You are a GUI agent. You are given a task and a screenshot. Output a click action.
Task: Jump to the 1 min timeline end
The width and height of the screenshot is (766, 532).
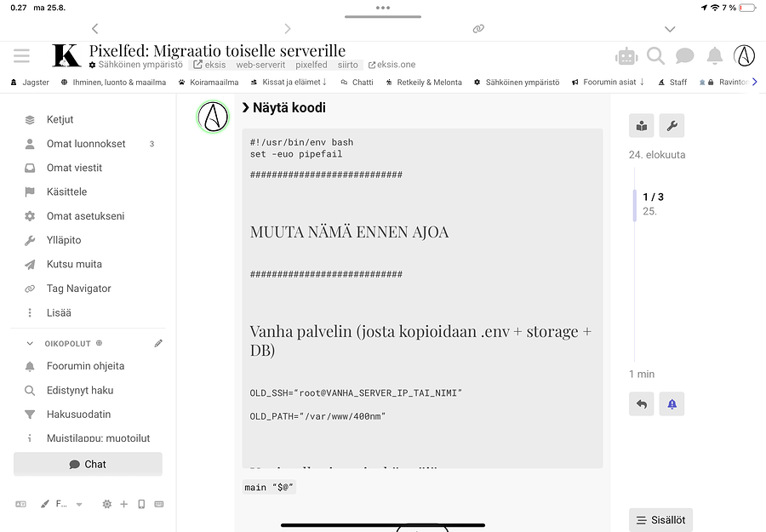pyautogui.click(x=642, y=375)
